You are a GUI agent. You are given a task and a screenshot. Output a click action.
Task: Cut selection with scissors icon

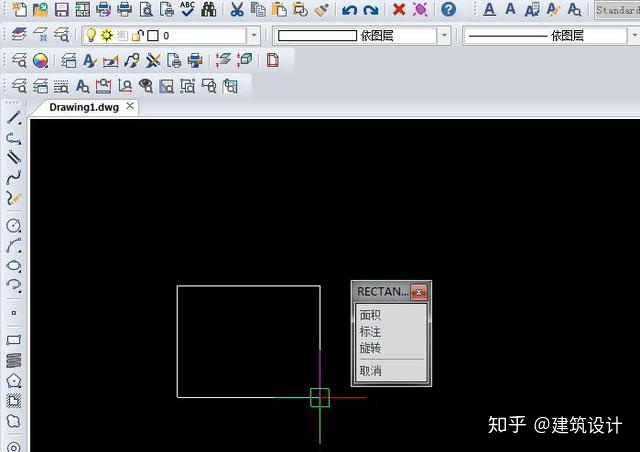pos(237,9)
